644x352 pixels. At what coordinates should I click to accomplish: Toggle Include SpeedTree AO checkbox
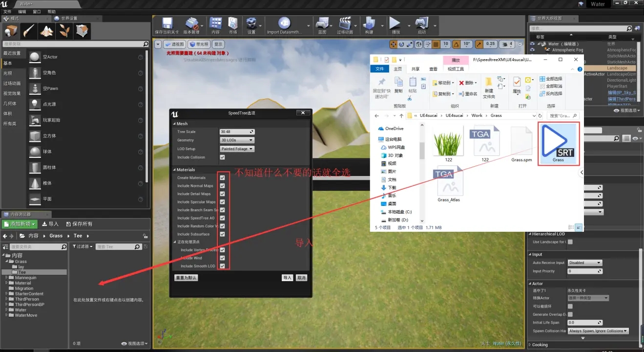(222, 218)
